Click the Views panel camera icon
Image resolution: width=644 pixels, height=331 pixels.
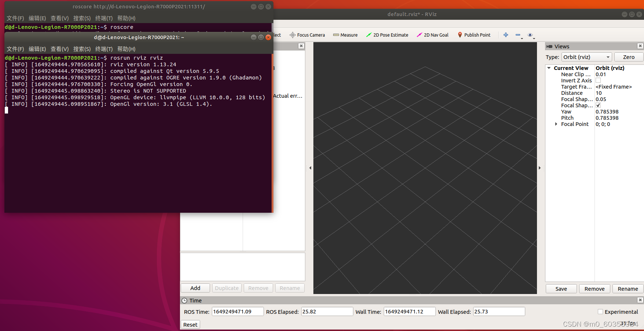(549, 47)
